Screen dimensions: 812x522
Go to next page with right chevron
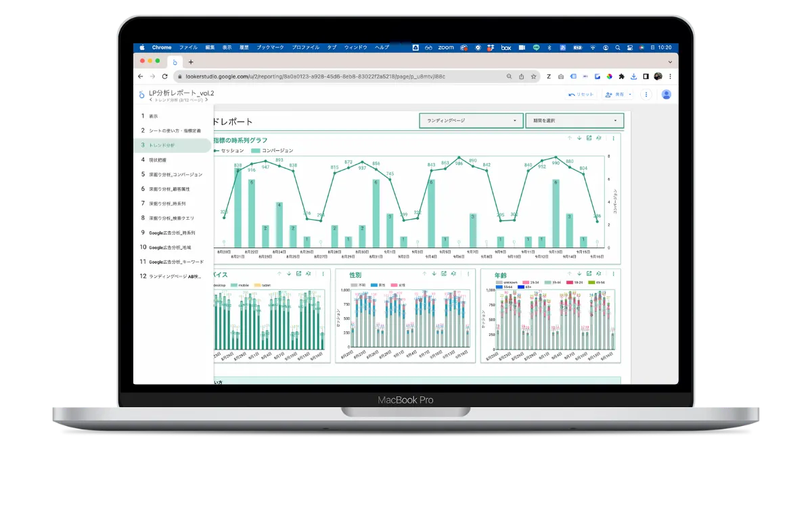207,100
